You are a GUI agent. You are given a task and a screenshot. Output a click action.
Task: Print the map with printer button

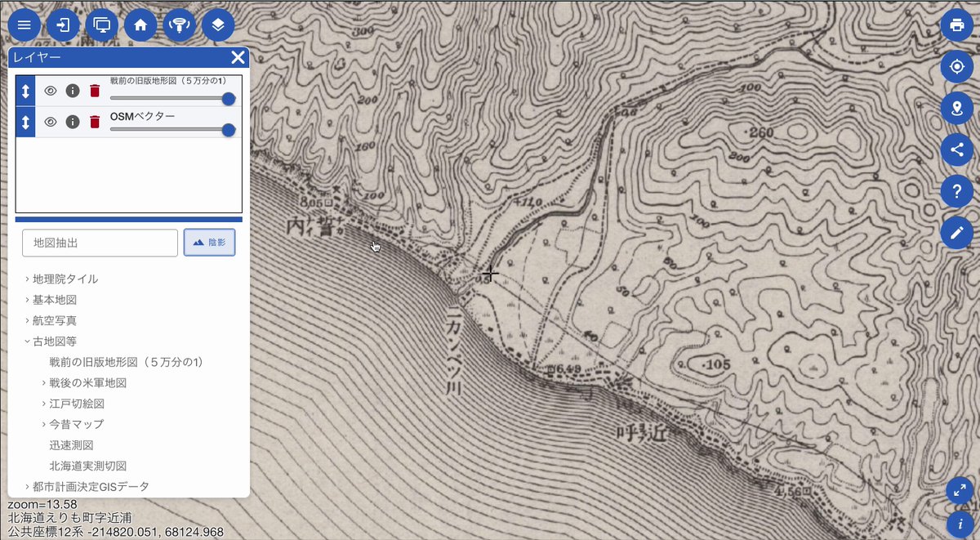pyautogui.click(x=957, y=25)
